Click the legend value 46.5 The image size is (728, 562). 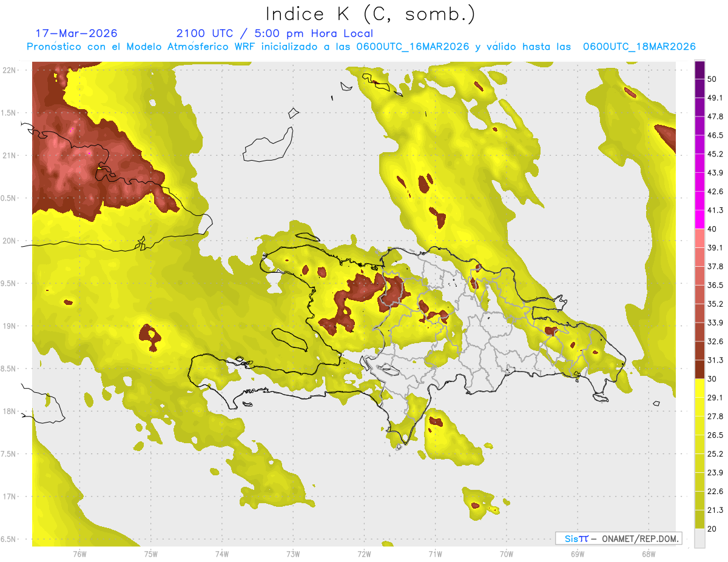(x=715, y=135)
